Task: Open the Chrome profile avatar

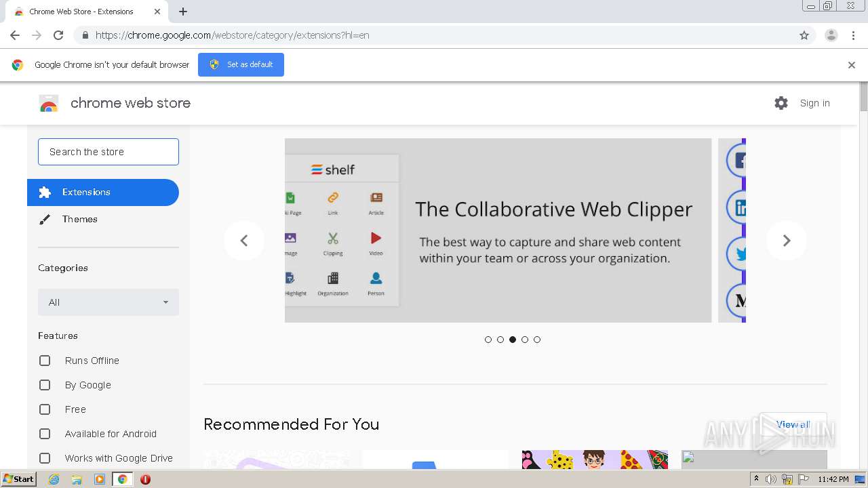Action: pyautogui.click(x=831, y=35)
